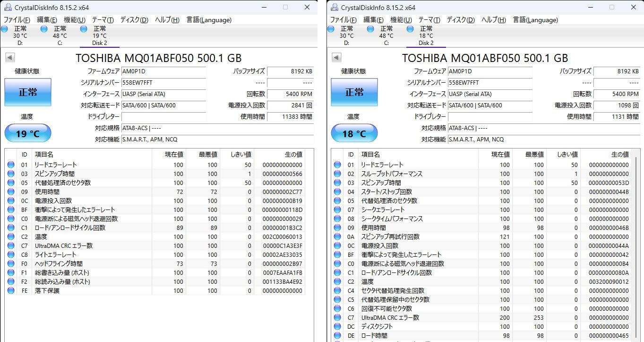This screenshot has width=644, height=342.
Task: Click the blue dot beside ディスクシフト attribute
Action: [x=337, y=326]
